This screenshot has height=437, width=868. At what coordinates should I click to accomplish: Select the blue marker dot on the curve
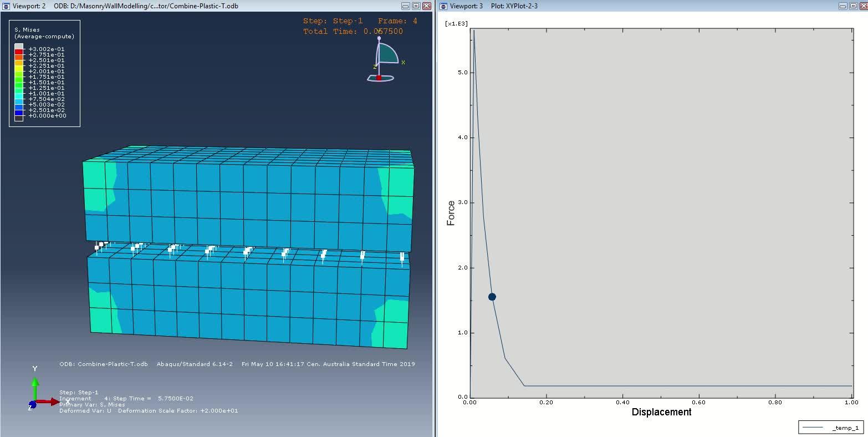pyautogui.click(x=492, y=297)
